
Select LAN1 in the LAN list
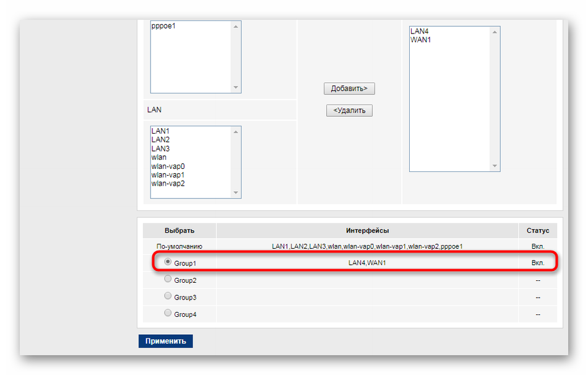click(160, 131)
